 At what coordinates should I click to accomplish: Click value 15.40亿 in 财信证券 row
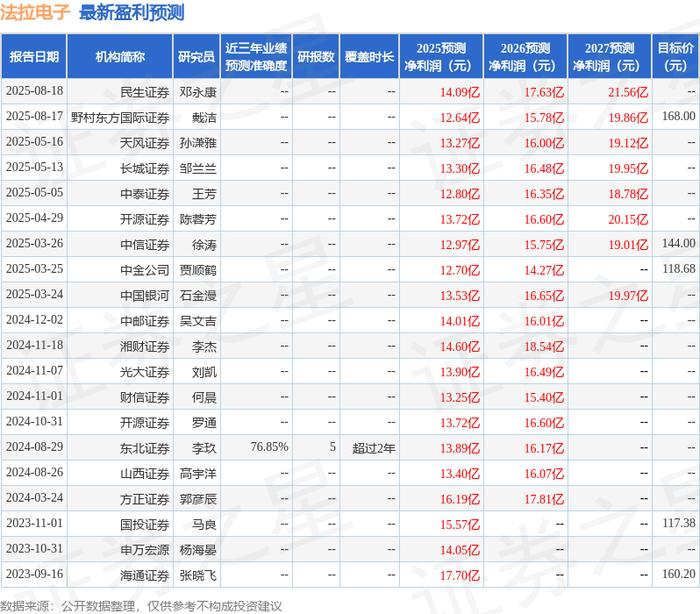544,398
